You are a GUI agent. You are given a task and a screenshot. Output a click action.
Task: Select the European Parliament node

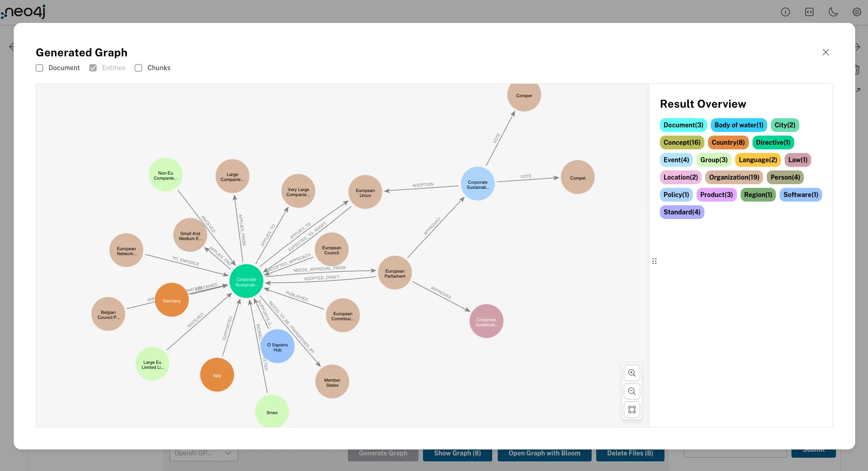(395, 273)
